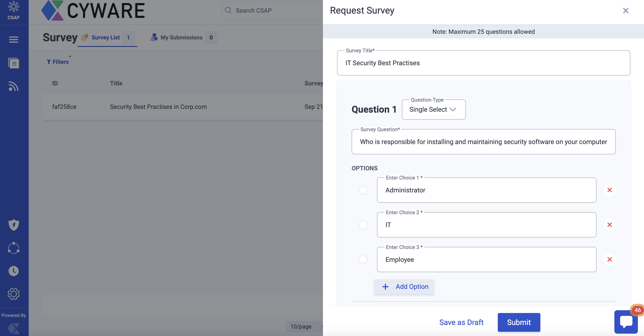The height and width of the screenshot is (336, 644).
Task: Click the Threat Intelligence feed icon
Action: click(14, 85)
